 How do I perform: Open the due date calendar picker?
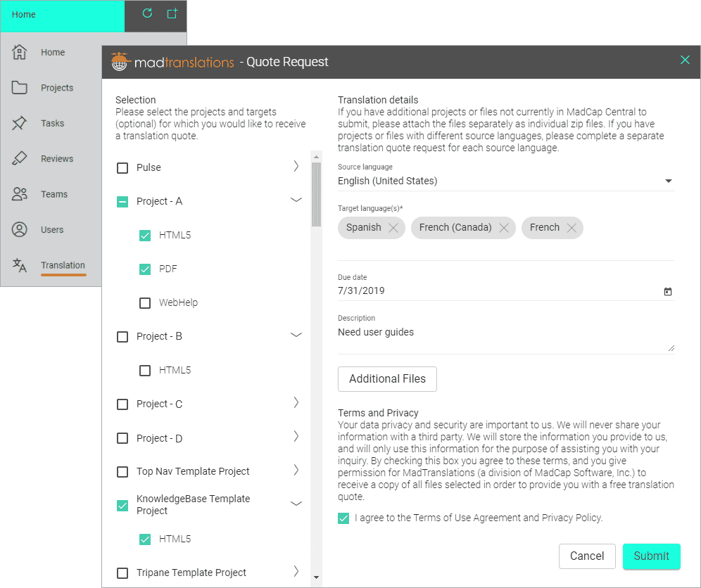668,291
